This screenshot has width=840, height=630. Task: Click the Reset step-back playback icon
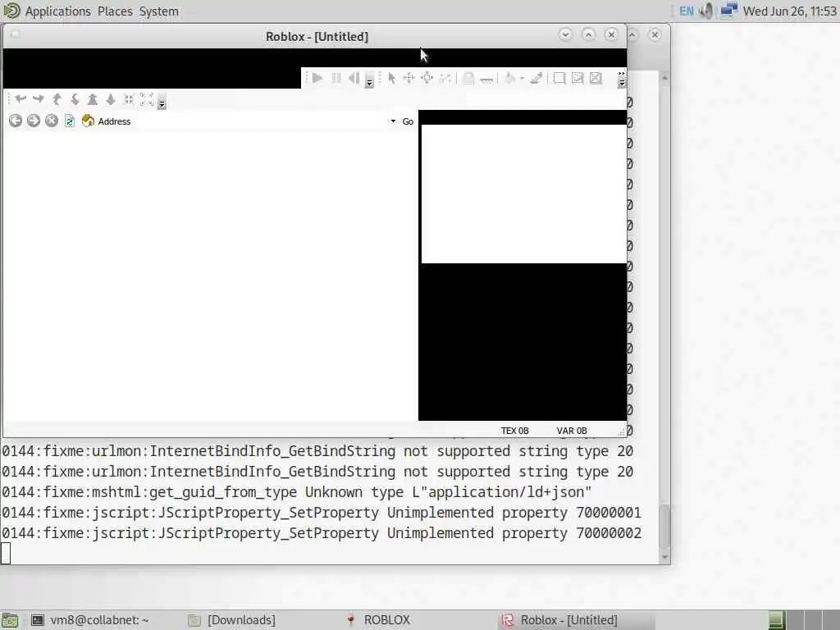tap(354, 78)
